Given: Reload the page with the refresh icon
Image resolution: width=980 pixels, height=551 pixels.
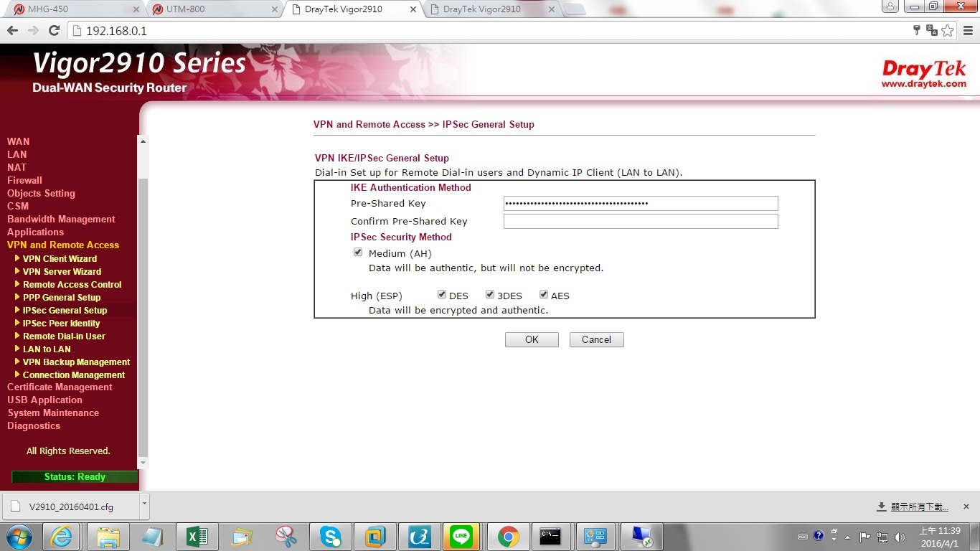Looking at the screenshot, I should [x=54, y=31].
